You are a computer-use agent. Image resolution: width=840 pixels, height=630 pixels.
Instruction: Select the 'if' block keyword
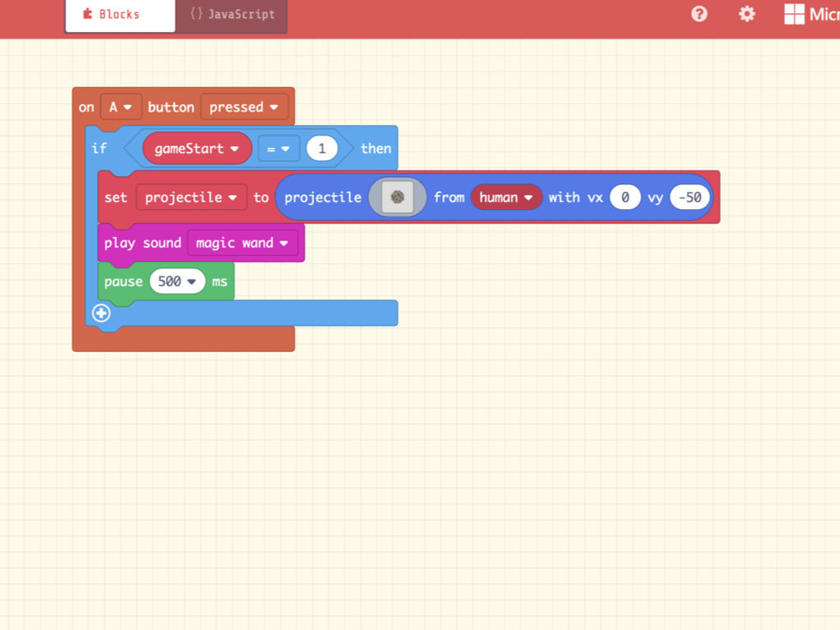99,148
